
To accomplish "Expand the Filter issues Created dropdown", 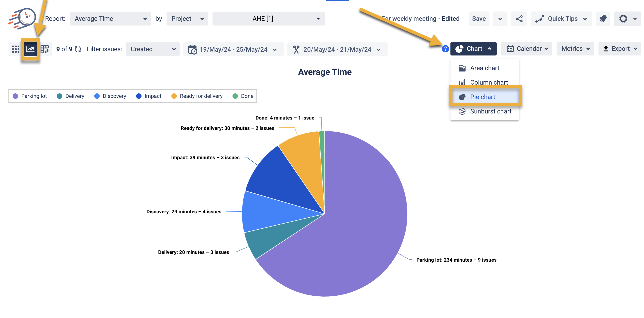I will click(153, 49).
